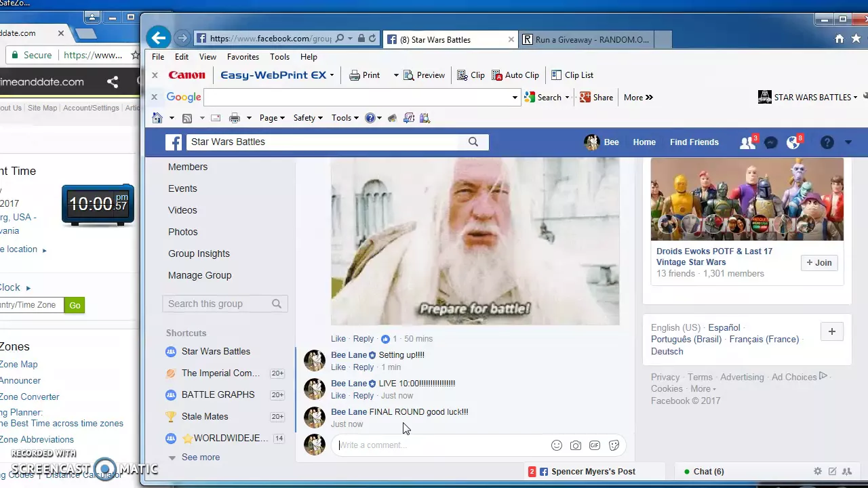Open BATTLE GRAPHS shortcut
Image resolution: width=868 pixels, height=488 pixels.
pos(218,394)
